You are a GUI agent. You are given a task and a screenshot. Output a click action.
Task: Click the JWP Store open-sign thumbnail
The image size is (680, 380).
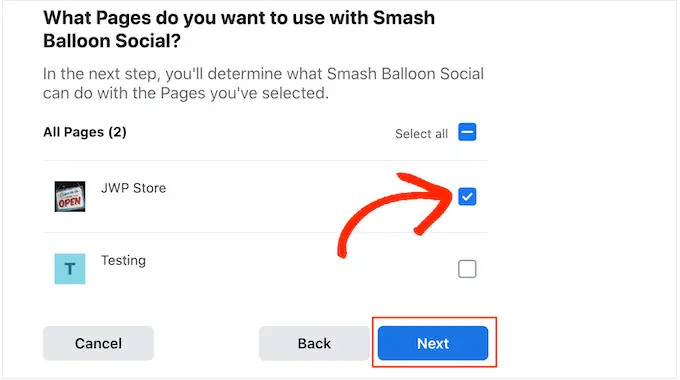click(x=70, y=197)
